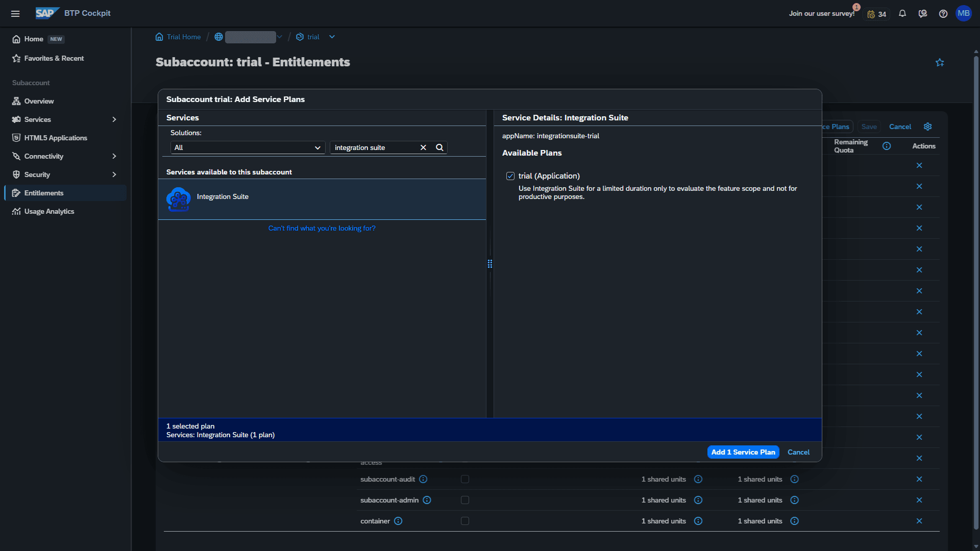980x551 pixels.
Task: Clear the integration suite search text
Action: 423,147
